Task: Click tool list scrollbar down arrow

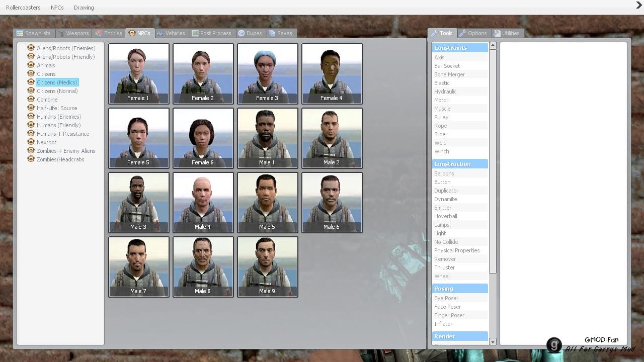Action: pos(493,342)
